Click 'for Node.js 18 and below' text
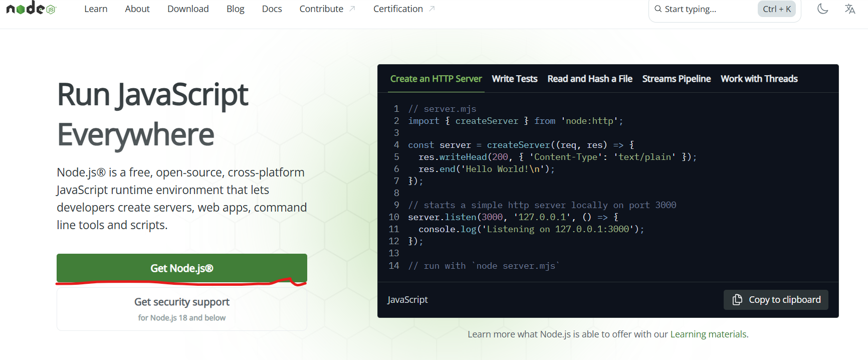Image resolution: width=868 pixels, height=360 pixels. (182, 318)
